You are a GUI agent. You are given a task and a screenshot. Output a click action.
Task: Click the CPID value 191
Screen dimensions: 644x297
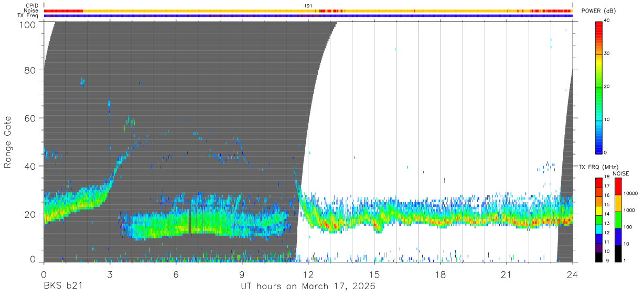click(308, 6)
